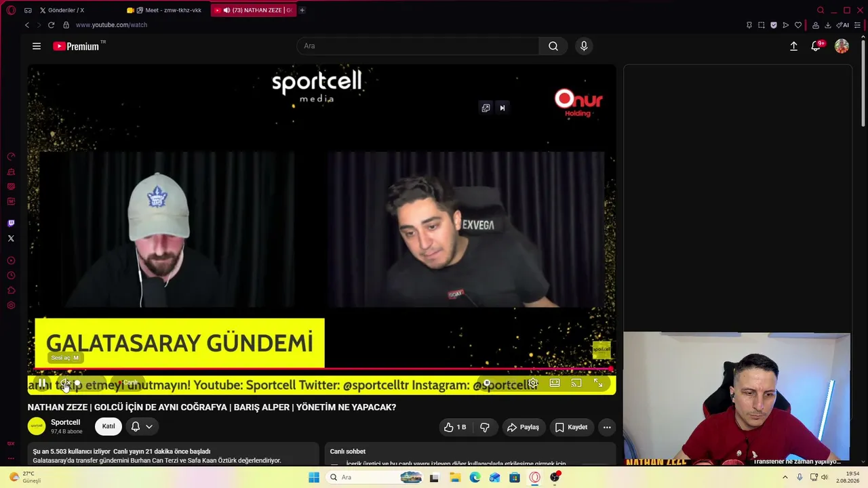Open YouTube notifications bell

point(816,46)
